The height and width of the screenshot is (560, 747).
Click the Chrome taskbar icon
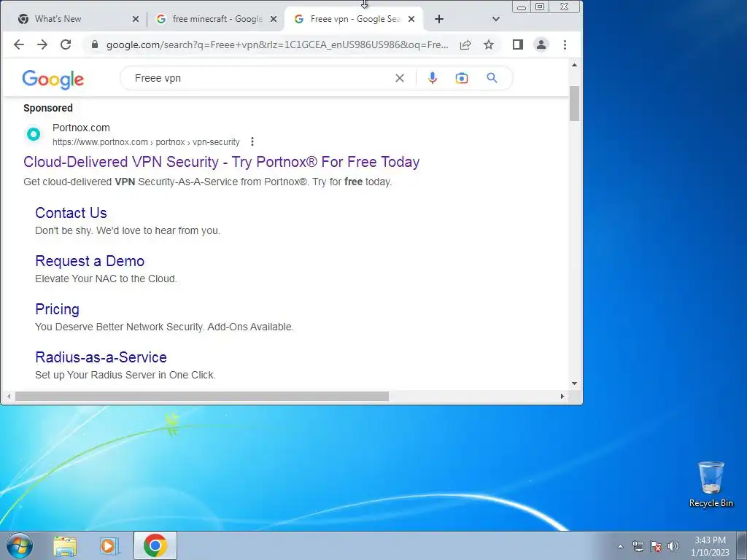[155, 545]
